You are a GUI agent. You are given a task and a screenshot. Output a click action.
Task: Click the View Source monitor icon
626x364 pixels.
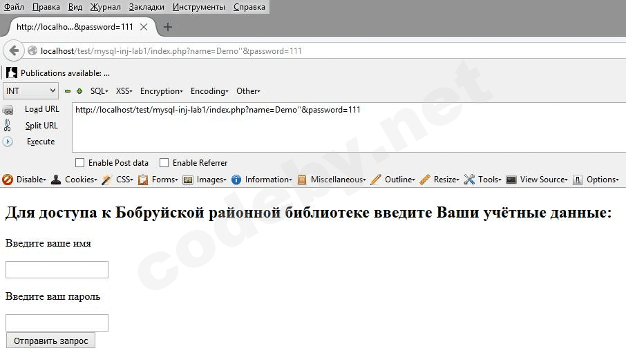511,180
